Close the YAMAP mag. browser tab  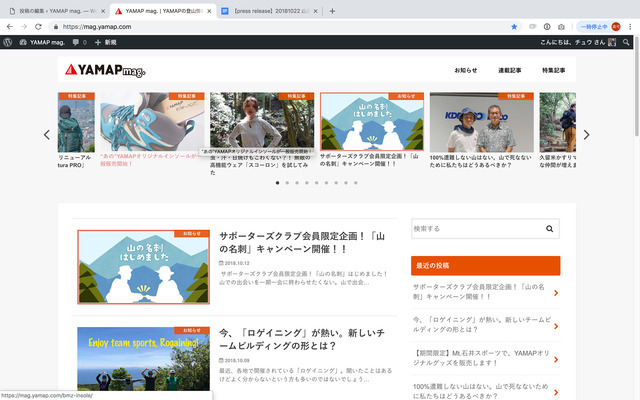[209, 11]
